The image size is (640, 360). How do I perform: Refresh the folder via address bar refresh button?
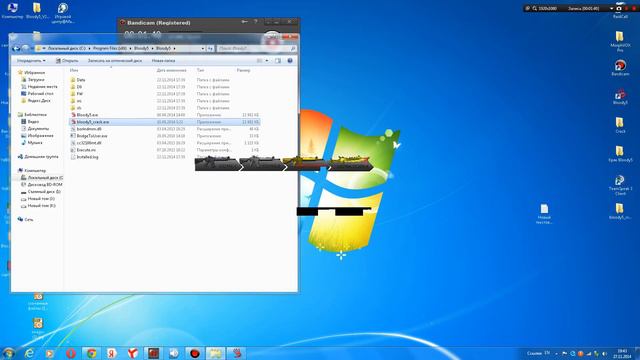pos(210,49)
